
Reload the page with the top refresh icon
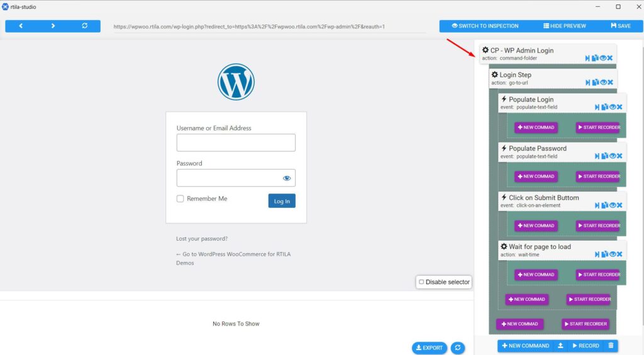[x=85, y=26]
